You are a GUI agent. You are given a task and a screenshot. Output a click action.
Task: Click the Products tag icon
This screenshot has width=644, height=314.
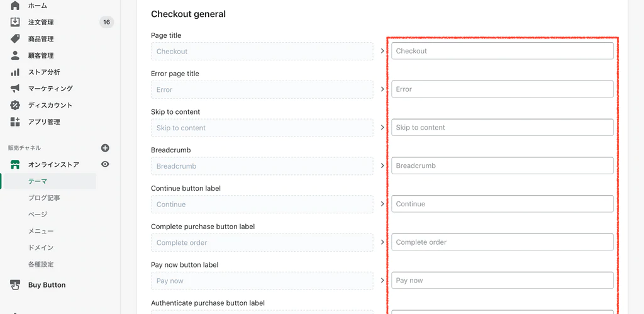tap(15, 39)
